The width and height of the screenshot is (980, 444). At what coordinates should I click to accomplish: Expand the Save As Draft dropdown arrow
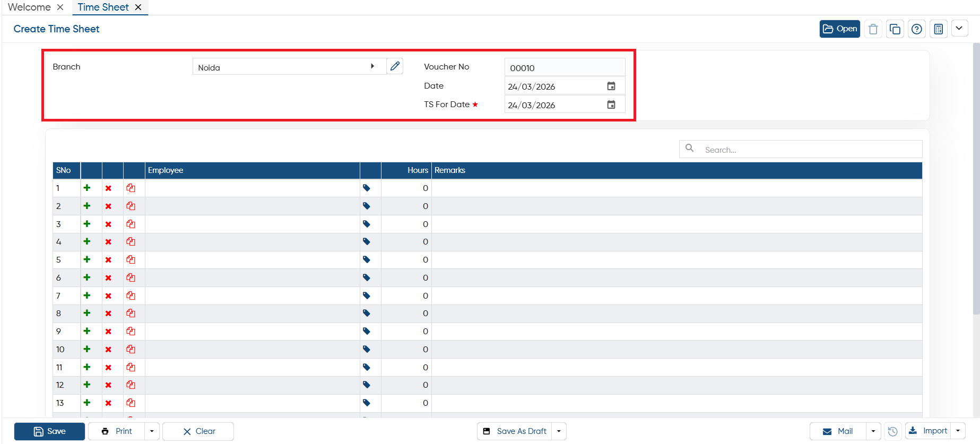(559, 431)
